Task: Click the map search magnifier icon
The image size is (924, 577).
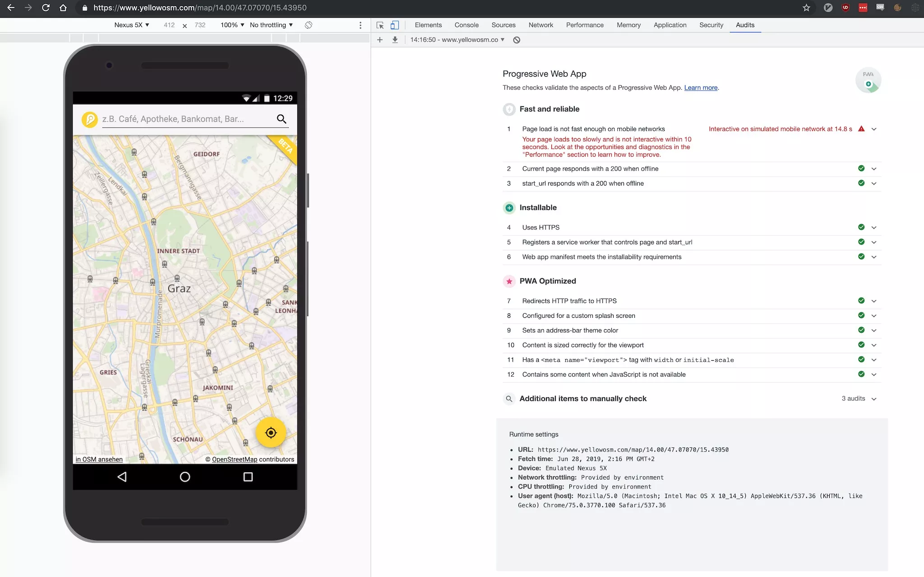Action: tap(282, 119)
